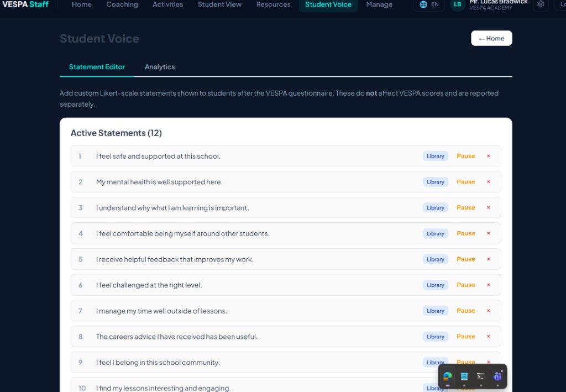566x392 pixels.
Task: Open settings via the gear icon
Action: click(x=541, y=4)
